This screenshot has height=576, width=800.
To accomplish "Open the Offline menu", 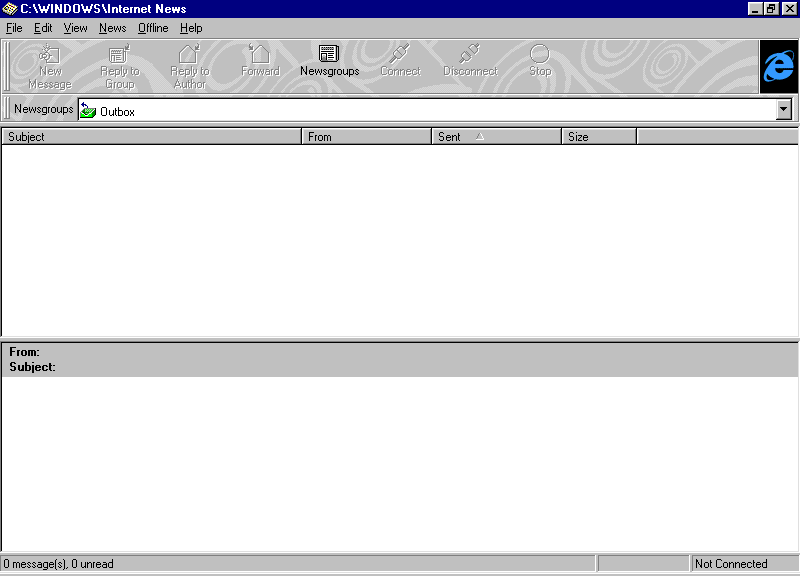I will click(153, 28).
